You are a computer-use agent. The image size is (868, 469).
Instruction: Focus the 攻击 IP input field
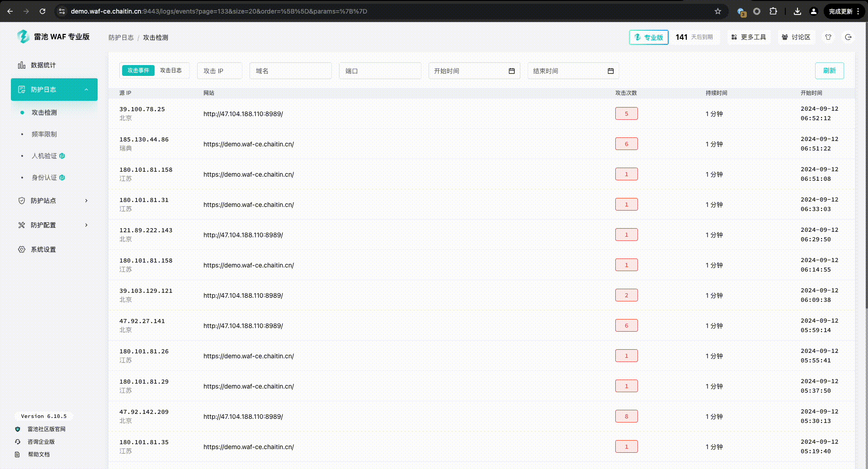click(220, 71)
